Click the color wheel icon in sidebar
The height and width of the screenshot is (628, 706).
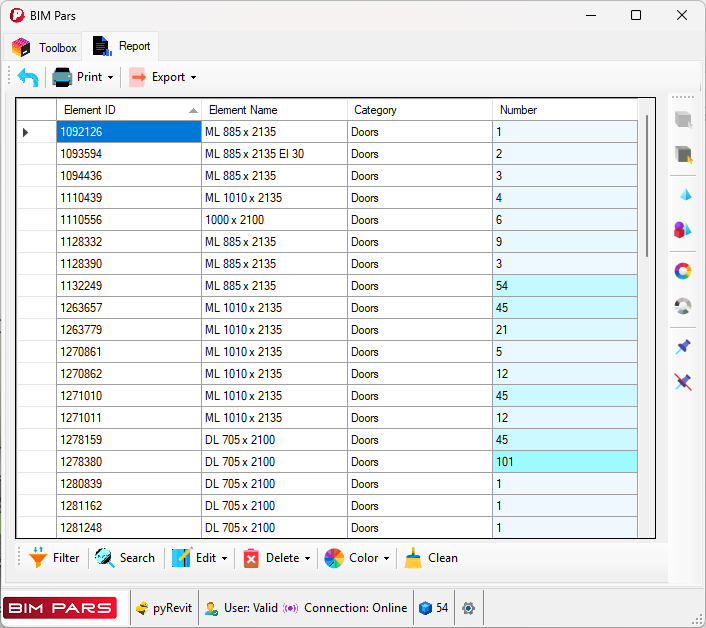coord(683,271)
